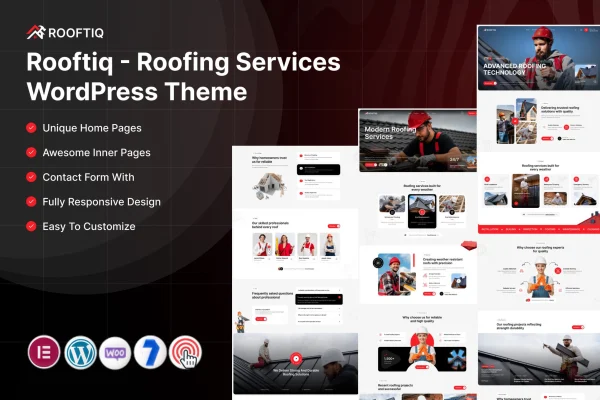This screenshot has width=600, height=400.
Task: Click the 'Frequently asked questions' heading
Action: [x=272, y=295]
